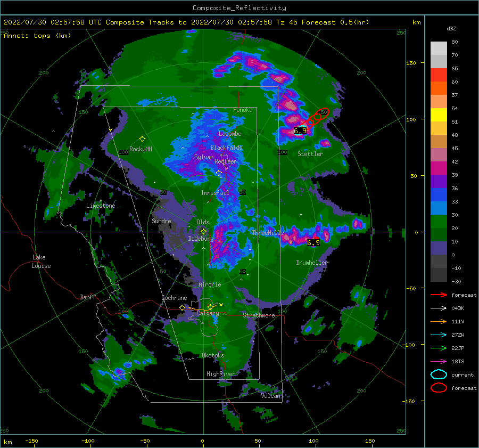Click the magenta color swatch at 42 dBZ
Viewport: 479px width, 448px height.
(439, 168)
